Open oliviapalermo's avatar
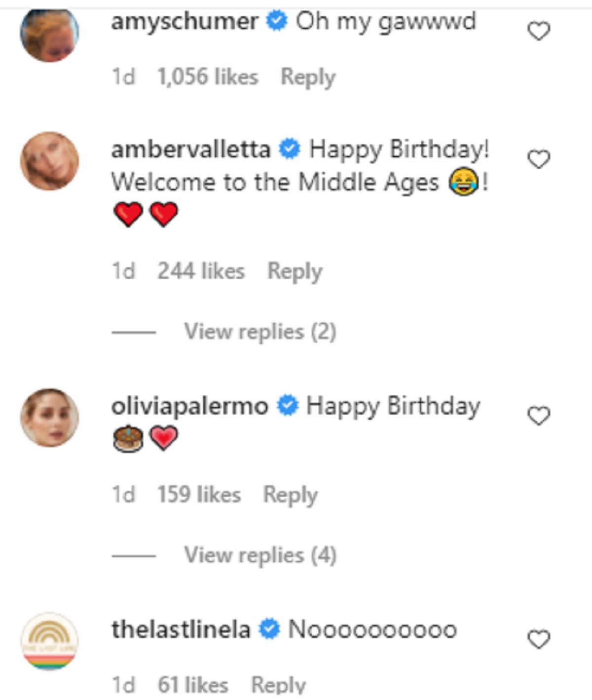 click(49, 417)
